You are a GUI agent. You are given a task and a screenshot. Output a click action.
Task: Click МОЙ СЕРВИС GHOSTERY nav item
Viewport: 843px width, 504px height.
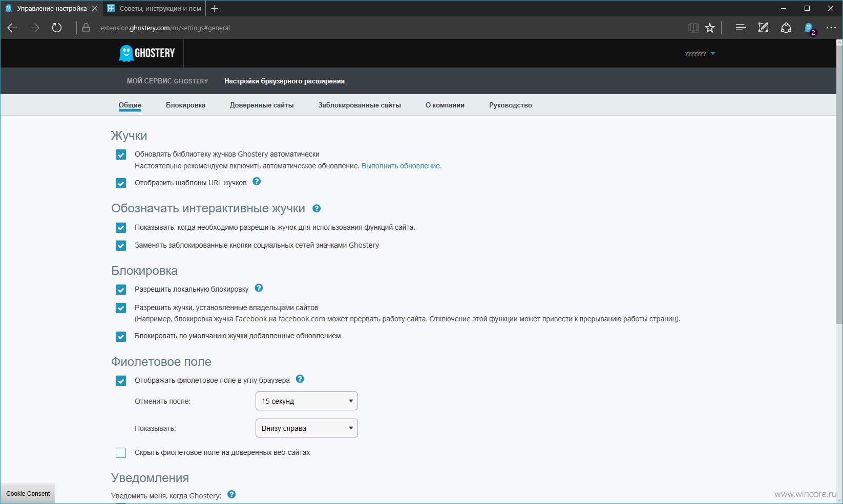tap(167, 81)
